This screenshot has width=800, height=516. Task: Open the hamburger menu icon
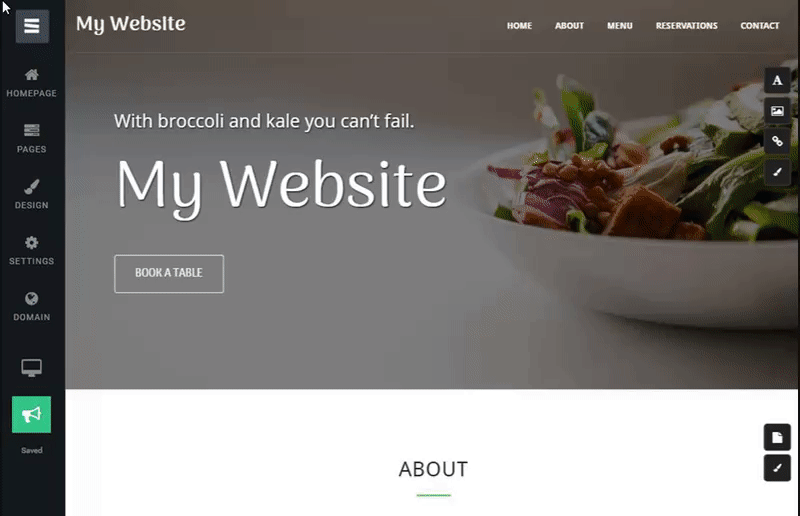tap(32, 26)
